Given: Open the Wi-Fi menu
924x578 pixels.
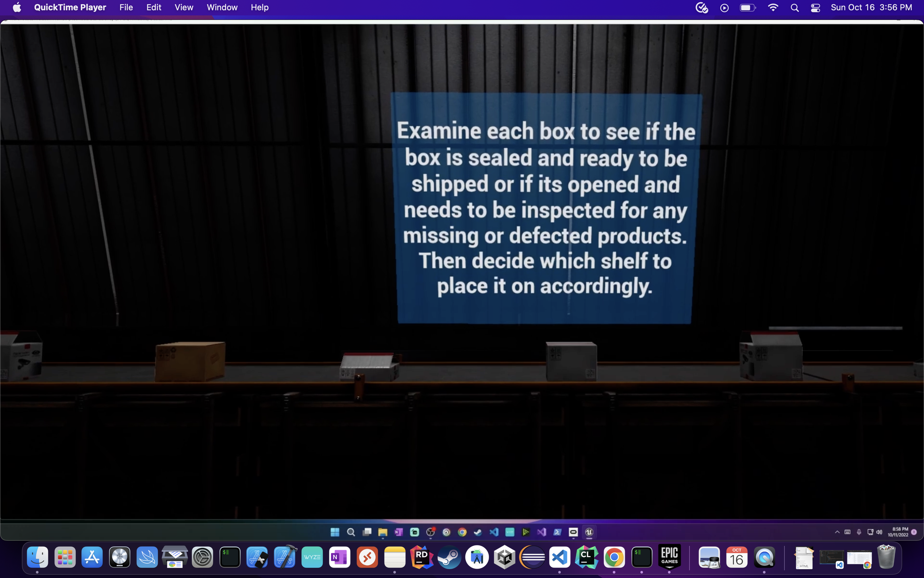Looking at the screenshot, I should coord(773,8).
